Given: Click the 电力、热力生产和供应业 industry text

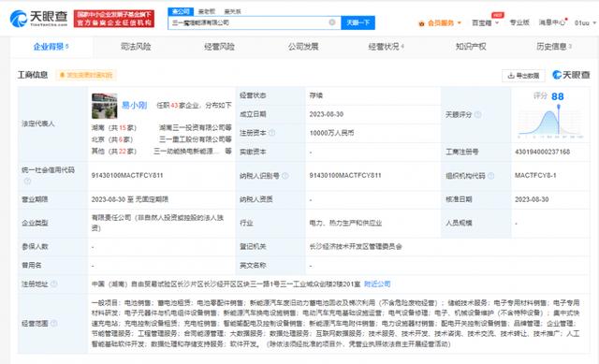Looking at the screenshot, I should tap(345, 223).
